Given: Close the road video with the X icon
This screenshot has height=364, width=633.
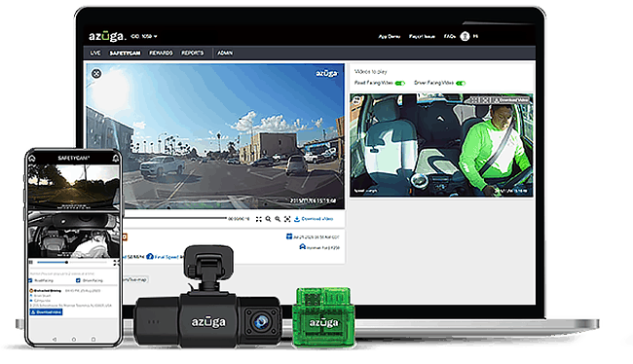Looking at the screenshot, I should (96, 73).
